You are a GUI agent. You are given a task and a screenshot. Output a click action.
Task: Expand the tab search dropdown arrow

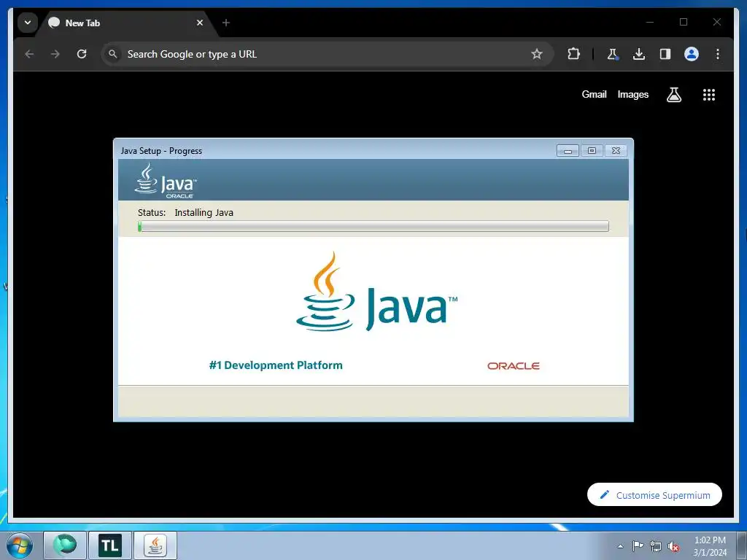[28, 23]
